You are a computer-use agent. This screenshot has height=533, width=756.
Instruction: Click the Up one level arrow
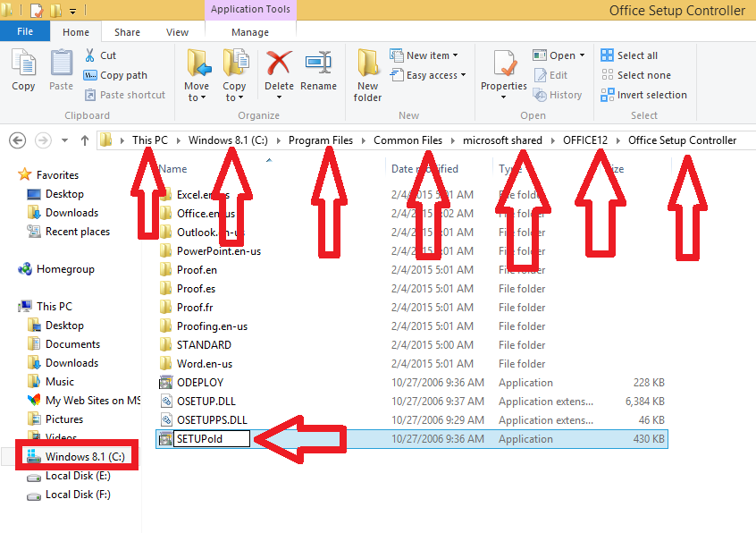(x=85, y=140)
